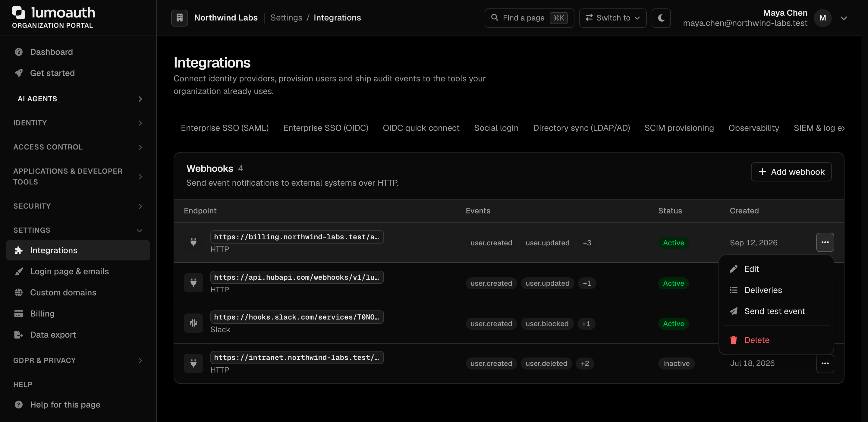868x422 pixels.
Task: Expand the AI Agents sidebar section
Action: [78, 99]
